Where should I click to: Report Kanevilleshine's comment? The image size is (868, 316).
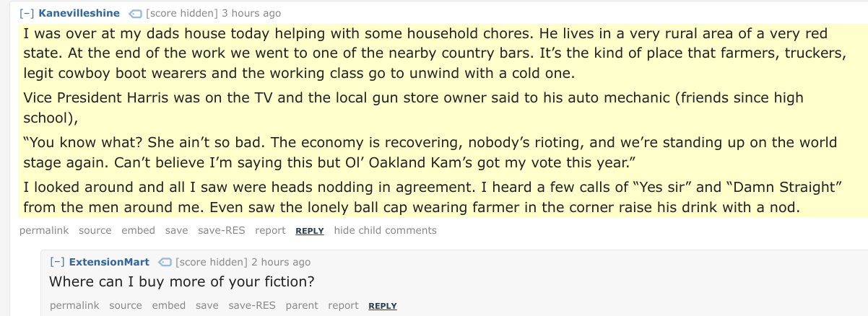point(270,231)
